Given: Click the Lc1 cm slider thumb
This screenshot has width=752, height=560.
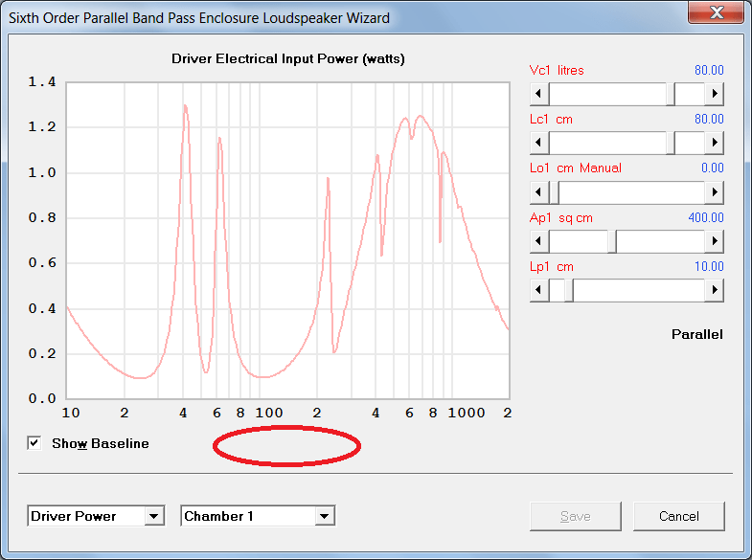Looking at the screenshot, I should [x=671, y=143].
